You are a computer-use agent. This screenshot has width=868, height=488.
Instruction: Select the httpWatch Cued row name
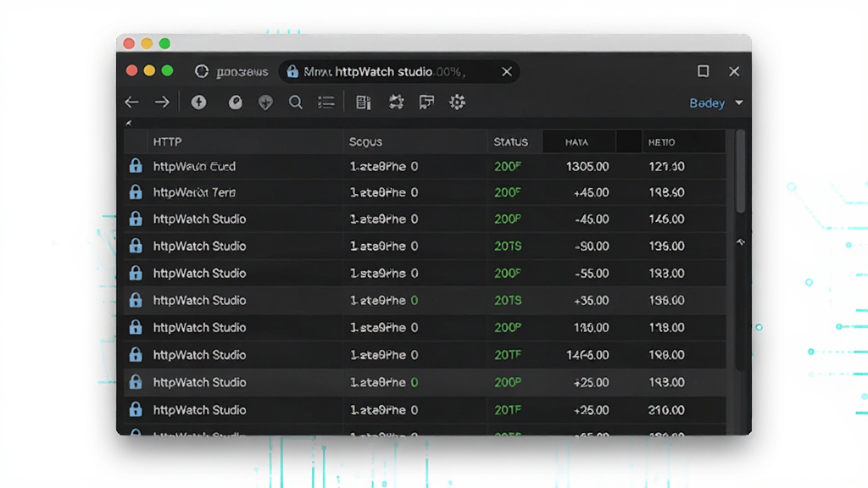coord(194,167)
